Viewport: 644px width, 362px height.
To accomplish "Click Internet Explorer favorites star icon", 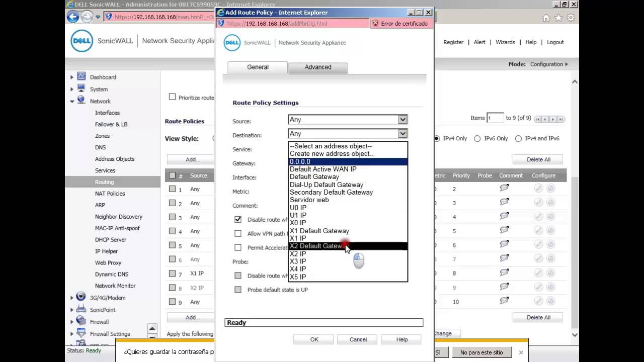I will [558, 18].
